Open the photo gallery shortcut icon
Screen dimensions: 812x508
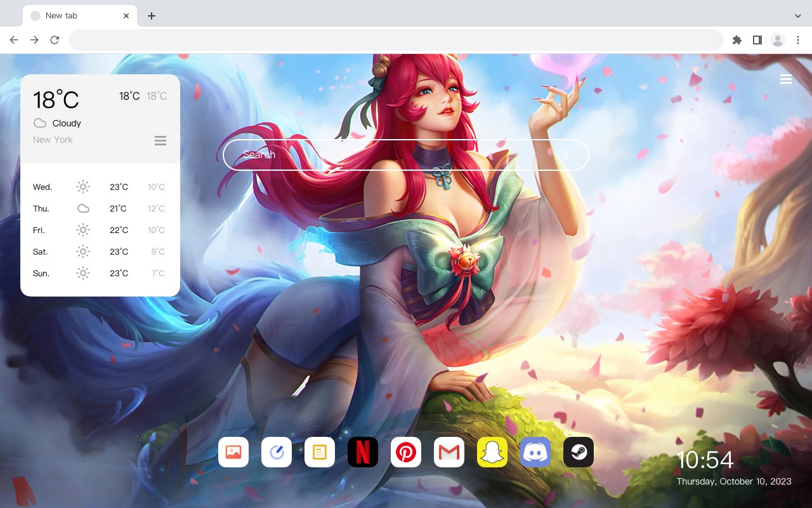[233, 452]
